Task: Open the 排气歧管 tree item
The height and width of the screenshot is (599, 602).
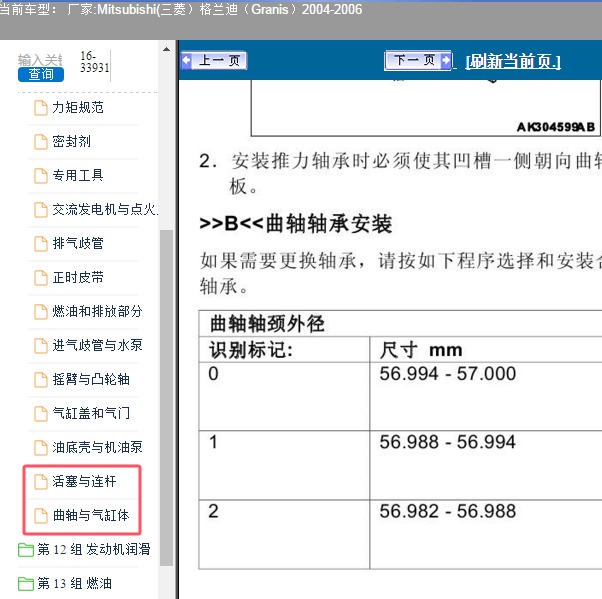Action: coord(78,243)
